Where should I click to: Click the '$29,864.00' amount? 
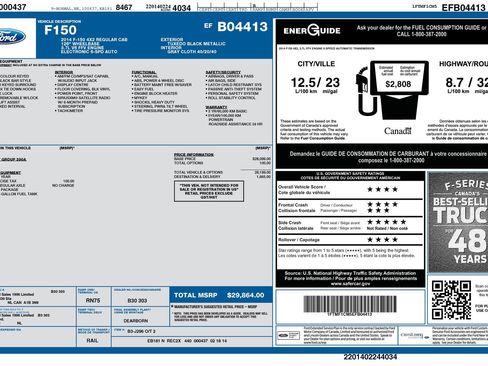(x=246, y=295)
